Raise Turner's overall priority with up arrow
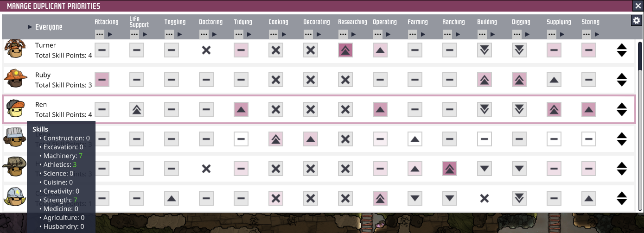Viewport: 644px width, 233px height. pos(622,46)
